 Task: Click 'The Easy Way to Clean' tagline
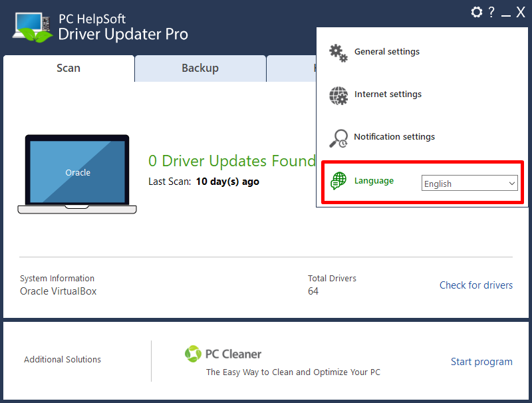(293, 372)
